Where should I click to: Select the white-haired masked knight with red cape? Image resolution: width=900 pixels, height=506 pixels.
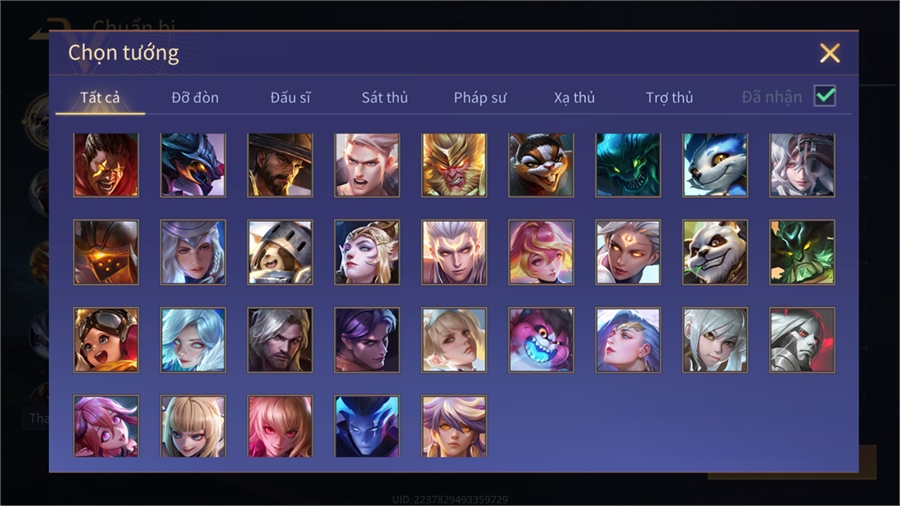click(802, 340)
